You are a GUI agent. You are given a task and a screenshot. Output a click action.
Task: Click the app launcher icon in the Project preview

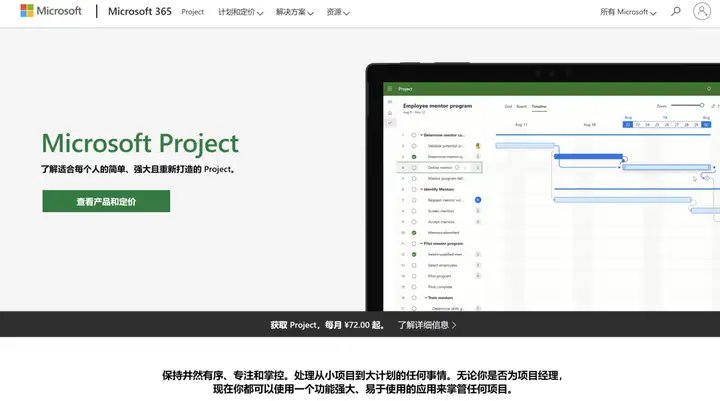tap(390, 89)
